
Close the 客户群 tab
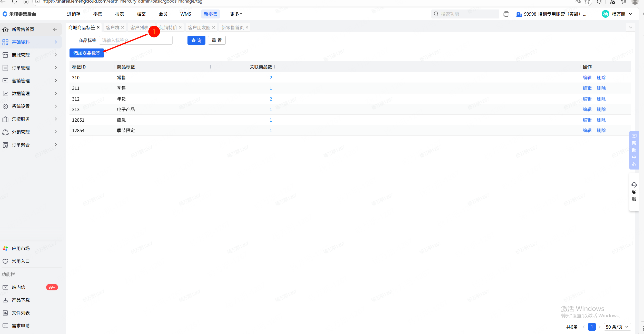pyautogui.click(x=123, y=27)
